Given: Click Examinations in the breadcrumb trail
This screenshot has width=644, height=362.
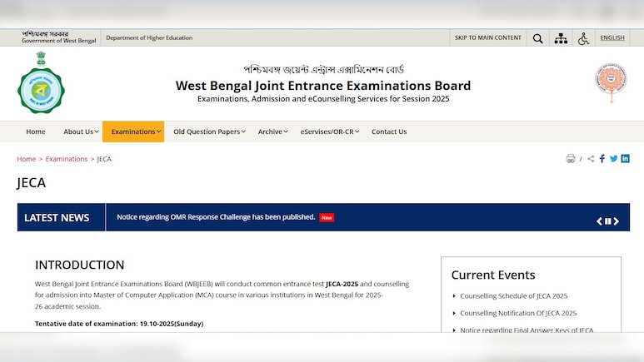Looking at the screenshot, I should (x=67, y=159).
